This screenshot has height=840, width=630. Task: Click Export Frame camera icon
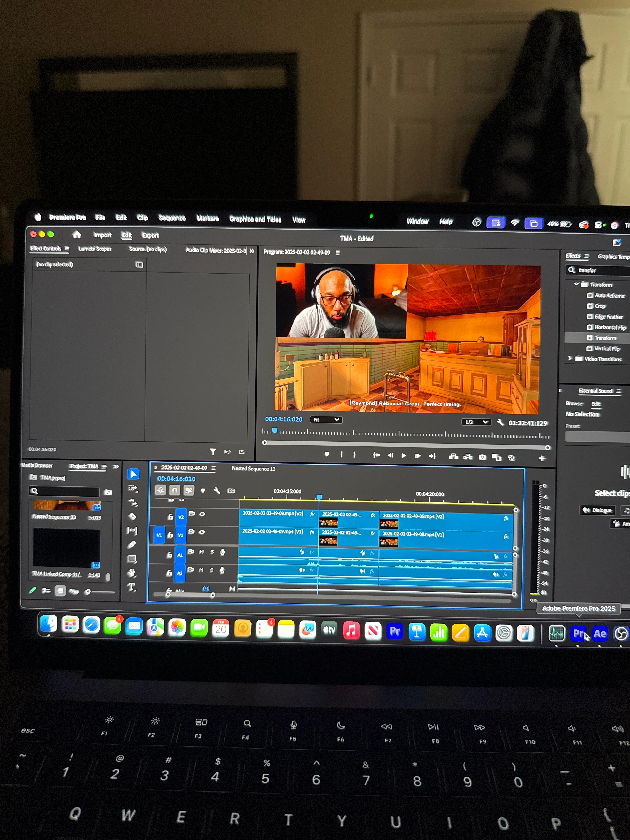[482, 457]
